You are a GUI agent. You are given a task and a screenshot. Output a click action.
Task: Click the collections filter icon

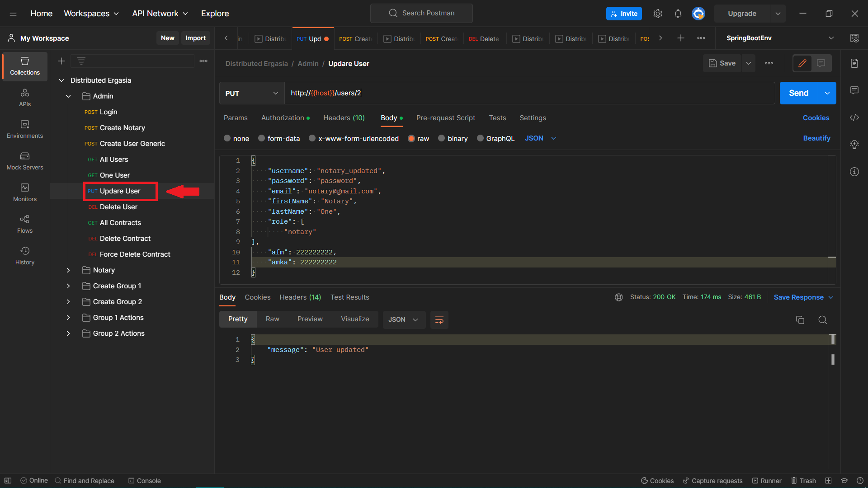tap(81, 61)
